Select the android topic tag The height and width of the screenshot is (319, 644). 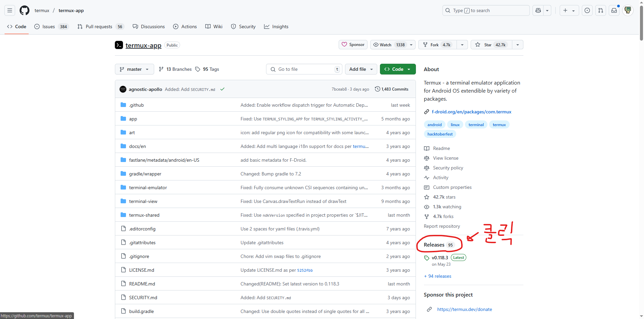coord(434,125)
